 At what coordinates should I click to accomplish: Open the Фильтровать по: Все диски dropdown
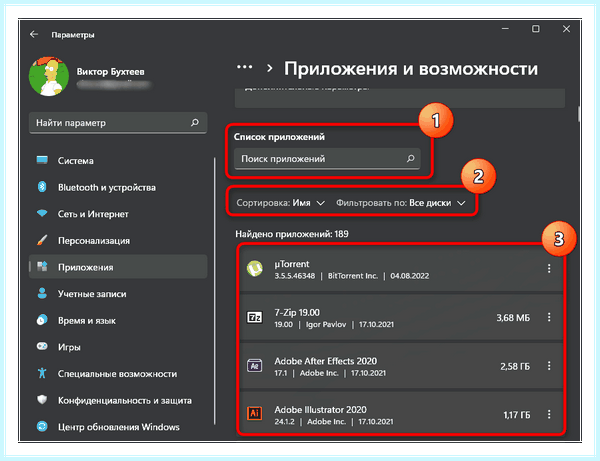(x=401, y=203)
